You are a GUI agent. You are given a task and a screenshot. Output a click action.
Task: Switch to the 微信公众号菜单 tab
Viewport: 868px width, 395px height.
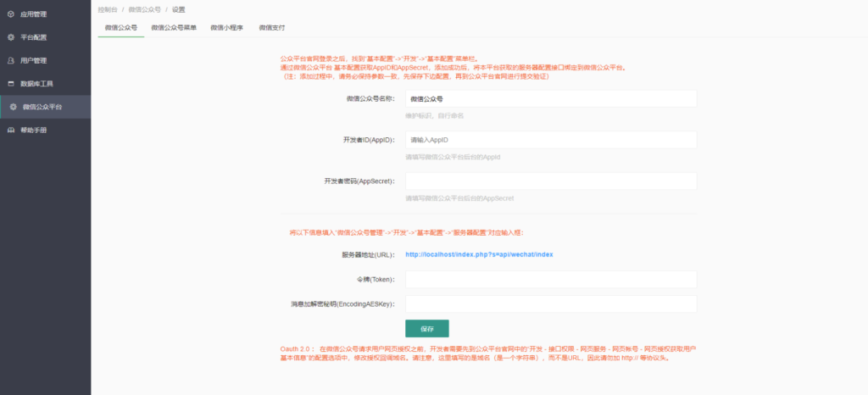(x=174, y=27)
